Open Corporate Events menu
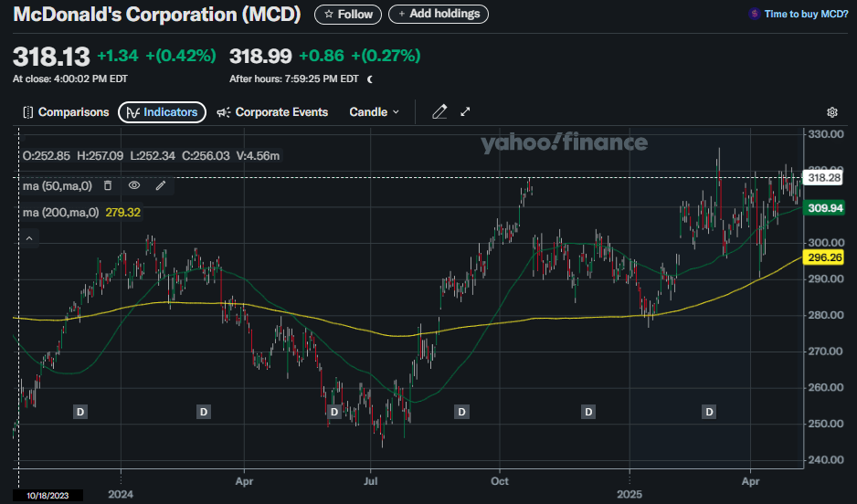 pos(272,112)
